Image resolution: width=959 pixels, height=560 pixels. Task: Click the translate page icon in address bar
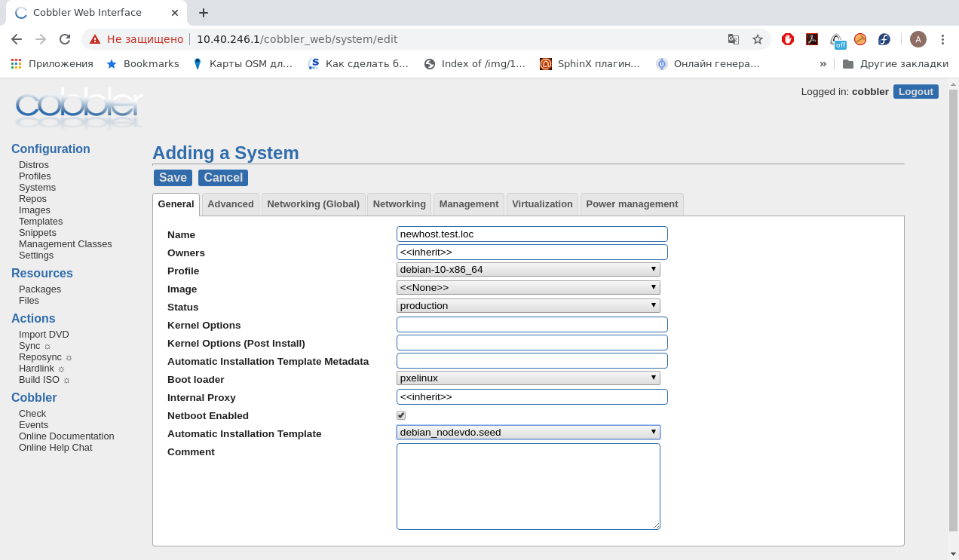[733, 39]
